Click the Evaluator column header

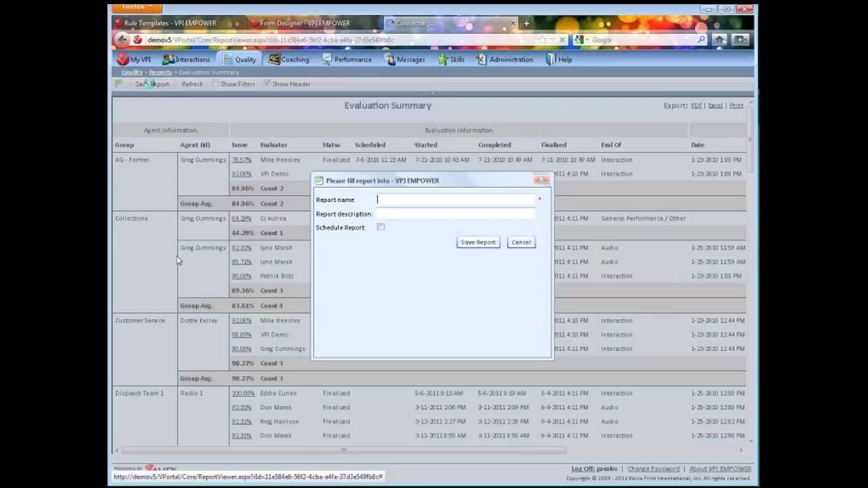pyautogui.click(x=274, y=145)
